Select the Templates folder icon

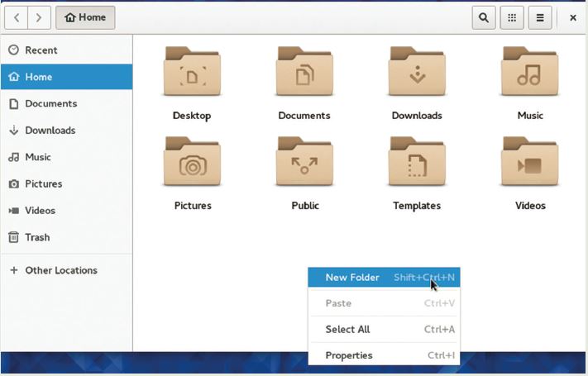click(417, 162)
